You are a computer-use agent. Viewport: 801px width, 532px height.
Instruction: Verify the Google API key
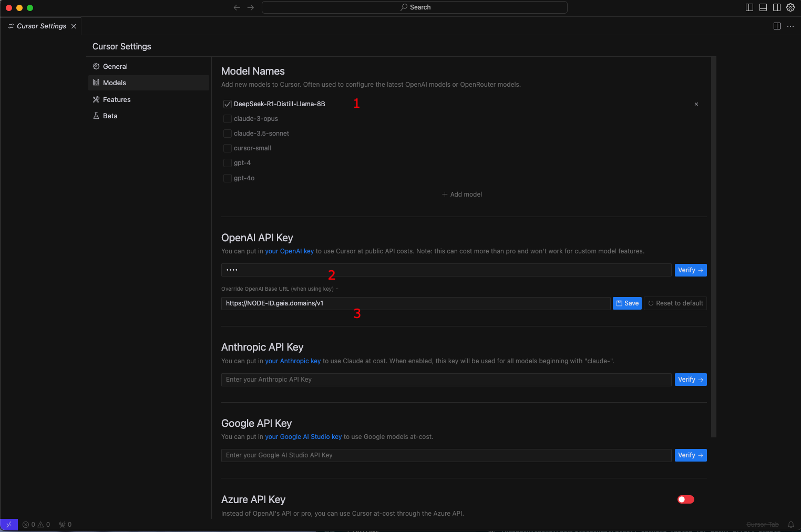tap(691, 455)
